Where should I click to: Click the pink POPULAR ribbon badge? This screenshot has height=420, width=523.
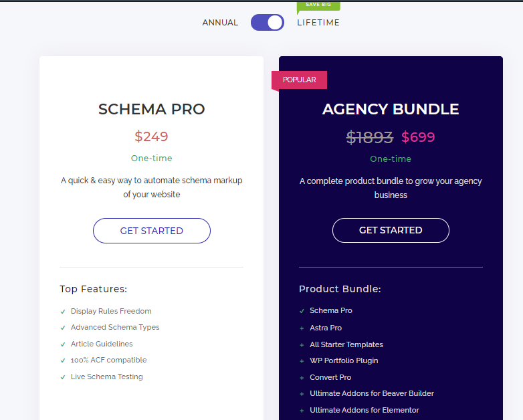click(x=299, y=80)
